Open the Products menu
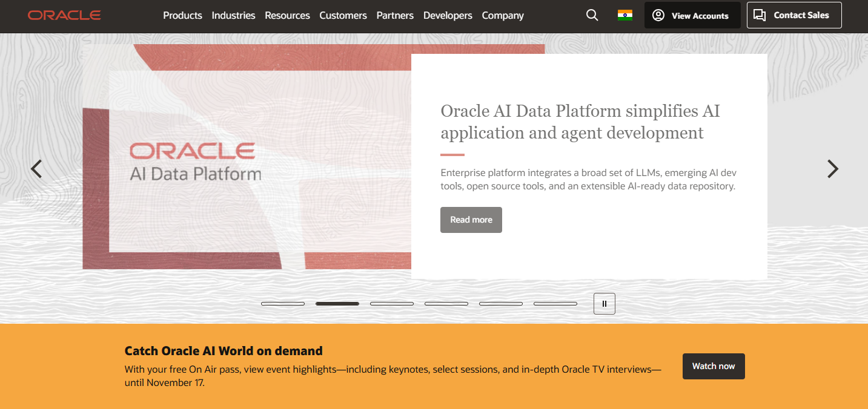 coord(182,15)
